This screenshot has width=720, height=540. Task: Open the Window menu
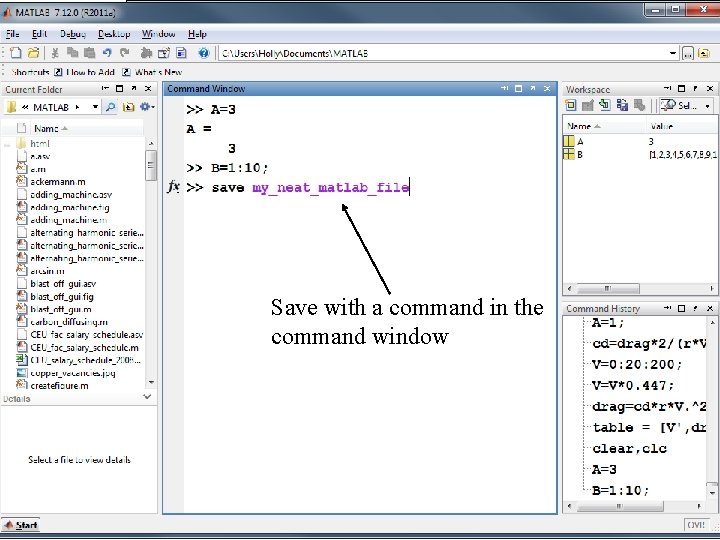click(x=158, y=34)
